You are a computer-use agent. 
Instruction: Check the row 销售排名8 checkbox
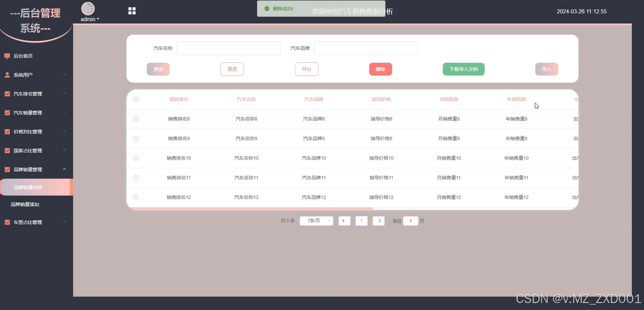[x=136, y=119]
